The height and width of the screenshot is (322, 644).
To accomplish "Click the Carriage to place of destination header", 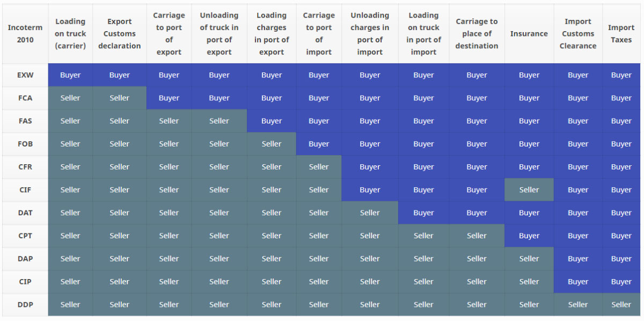I will (x=477, y=34).
